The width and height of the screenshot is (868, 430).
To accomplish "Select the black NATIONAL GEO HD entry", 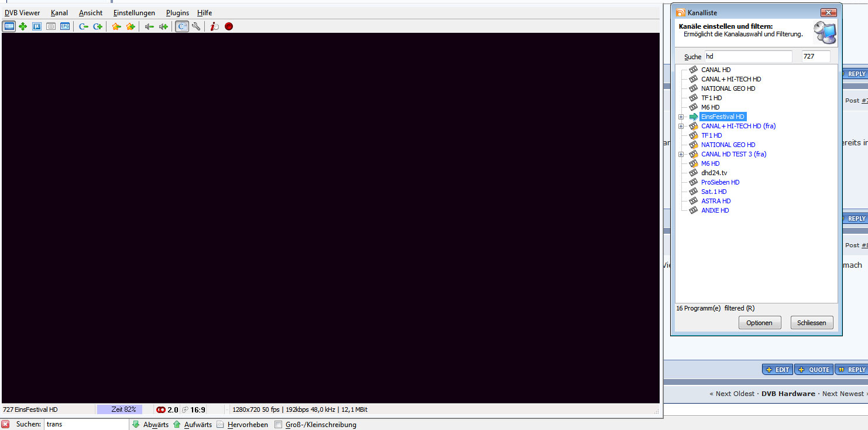I will tap(728, 88).
